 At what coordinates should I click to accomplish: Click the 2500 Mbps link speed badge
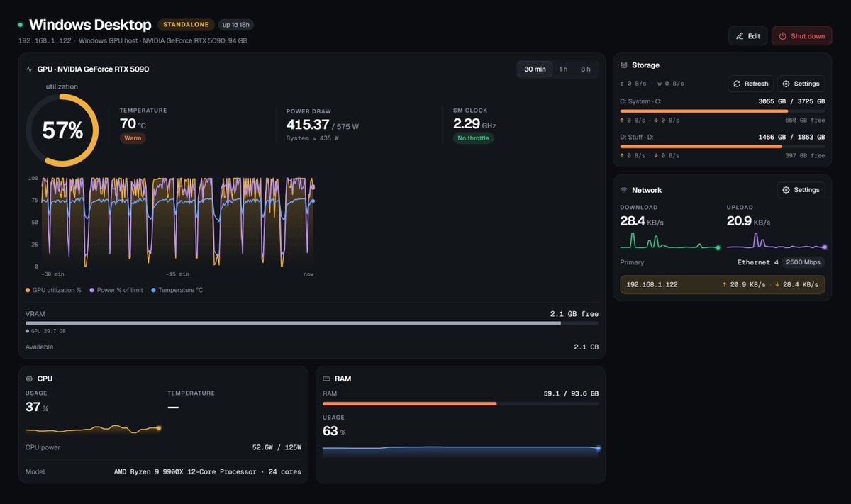[x=803, y=262]
